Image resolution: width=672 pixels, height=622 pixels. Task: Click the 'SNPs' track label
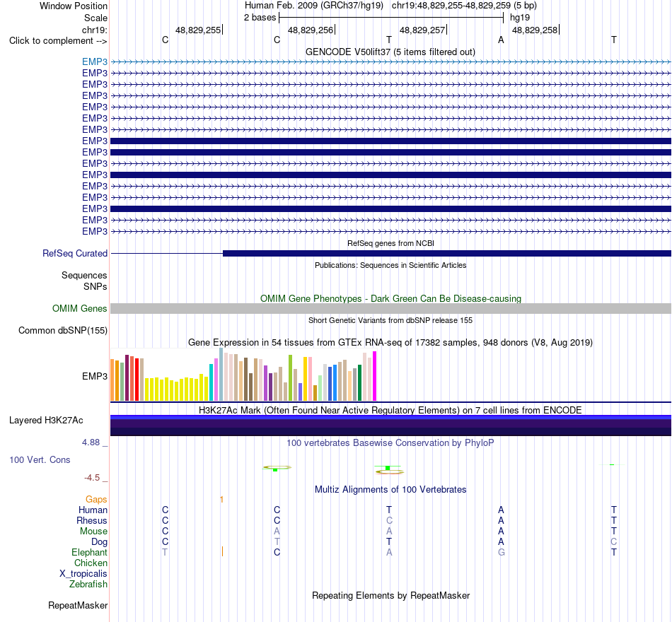pyautogui.click(x=95, y=286)
